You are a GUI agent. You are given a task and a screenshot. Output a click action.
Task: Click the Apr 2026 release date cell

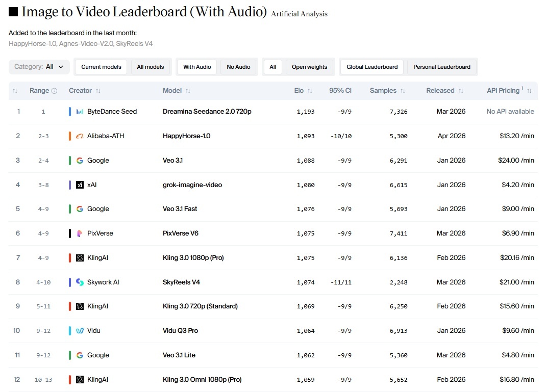[452, 136]
